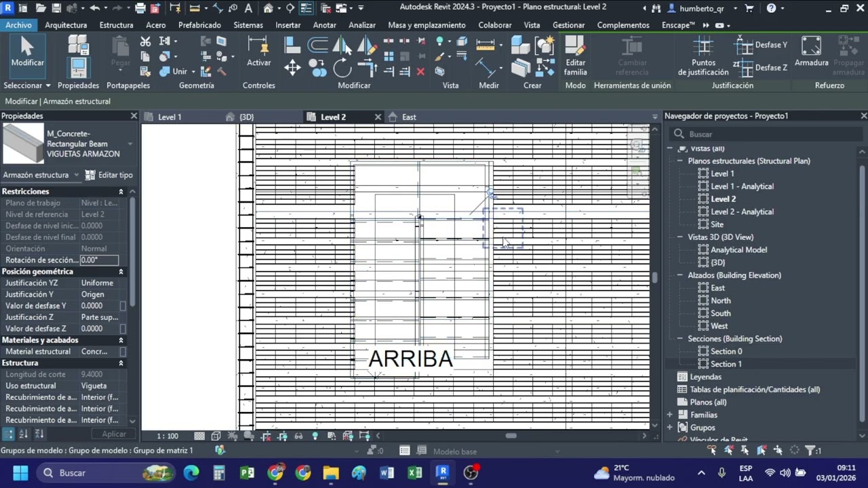The width and height of the screenshot is (868, 488).
Task: Toggle reveal hidden elements lightbulb icon
Action: [x=315, y=436]
